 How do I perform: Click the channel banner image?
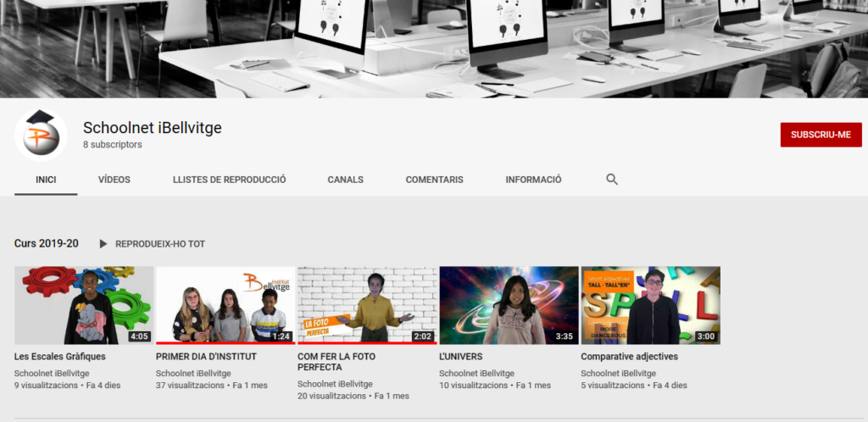434,48
